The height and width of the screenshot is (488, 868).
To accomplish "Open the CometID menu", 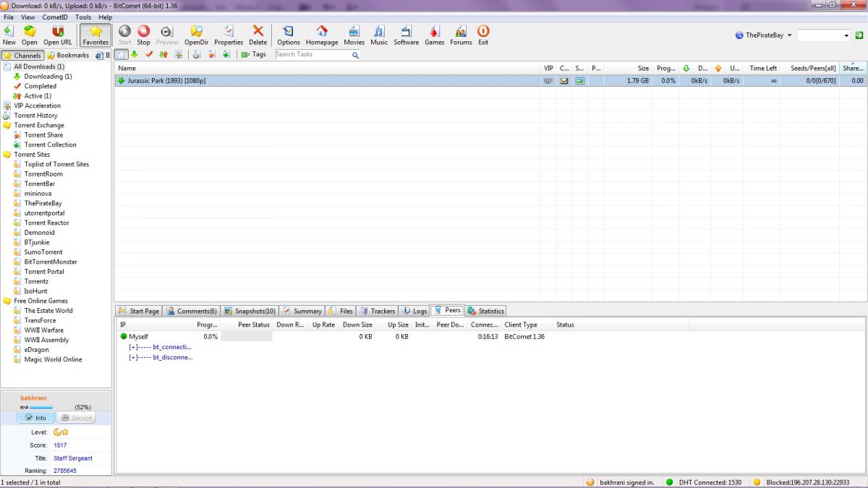I will [55, 17].
